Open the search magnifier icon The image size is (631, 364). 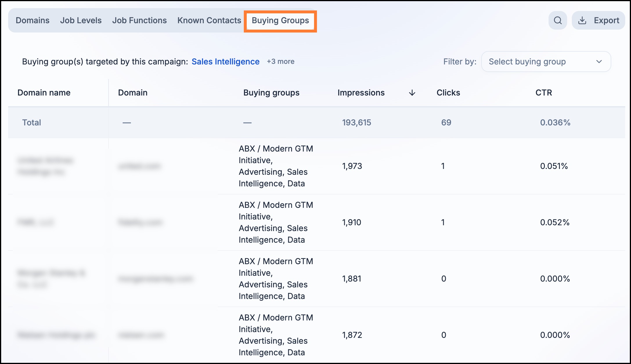pyautogui.click(x=558, y=20)
